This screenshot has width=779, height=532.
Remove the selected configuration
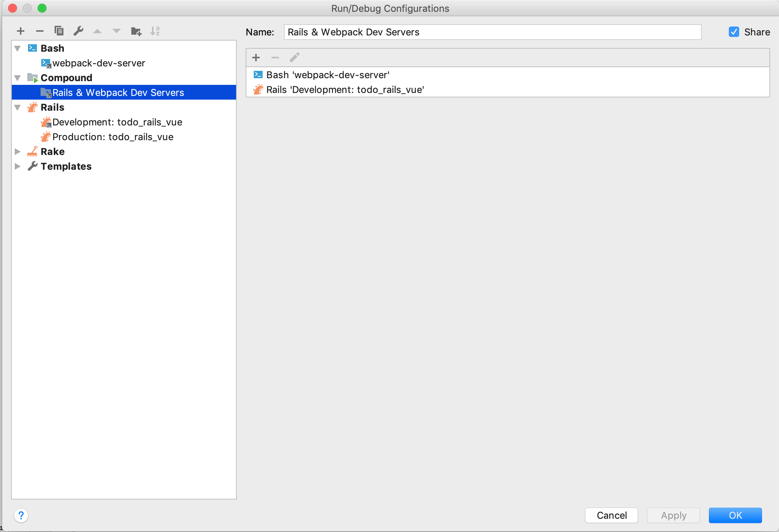(40, 31)
